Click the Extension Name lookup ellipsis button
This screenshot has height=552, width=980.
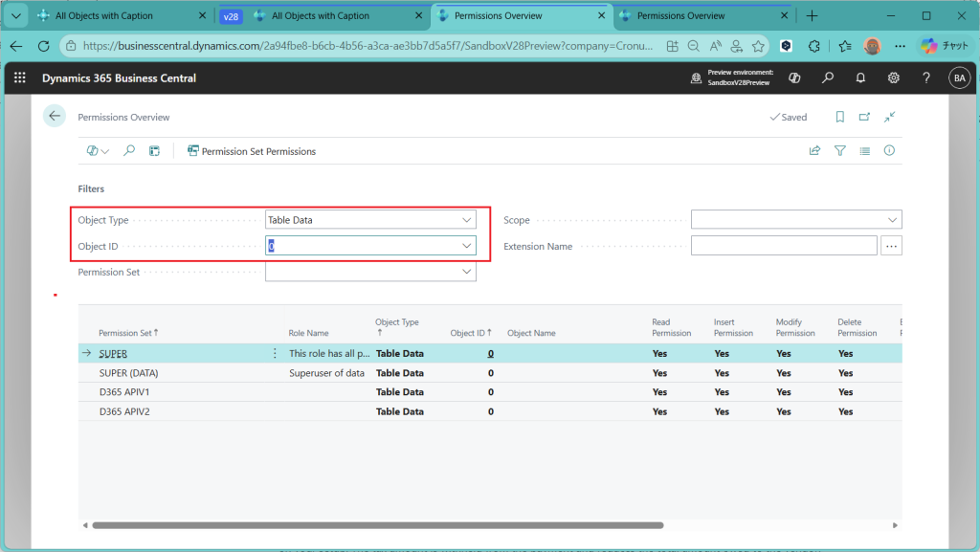891,246
